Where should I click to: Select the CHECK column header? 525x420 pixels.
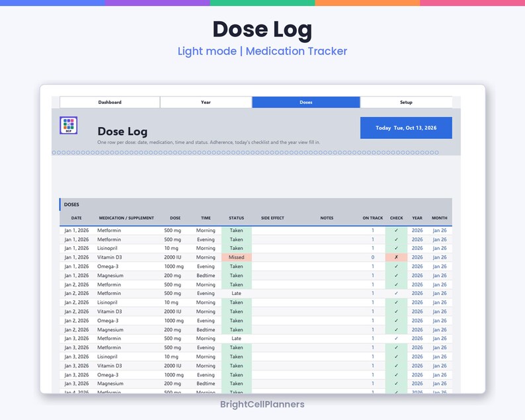(397, 218)
